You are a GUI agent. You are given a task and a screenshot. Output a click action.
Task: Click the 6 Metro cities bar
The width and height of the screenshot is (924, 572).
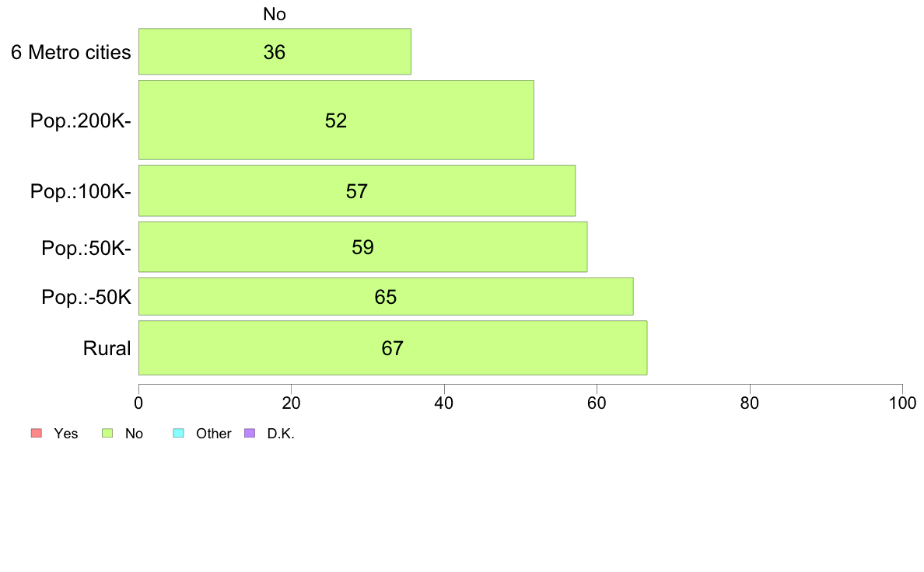275,52
